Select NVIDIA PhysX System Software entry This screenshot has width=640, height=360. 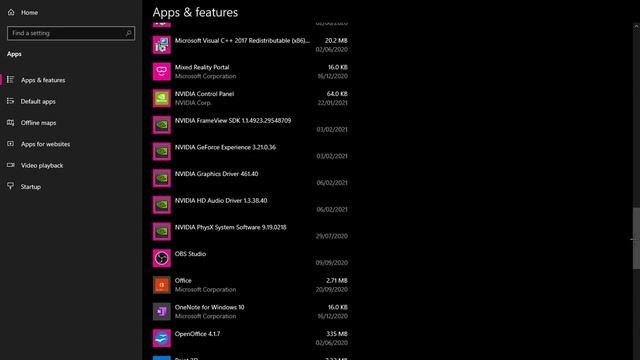pyautogui.click(x=250, y=231)
